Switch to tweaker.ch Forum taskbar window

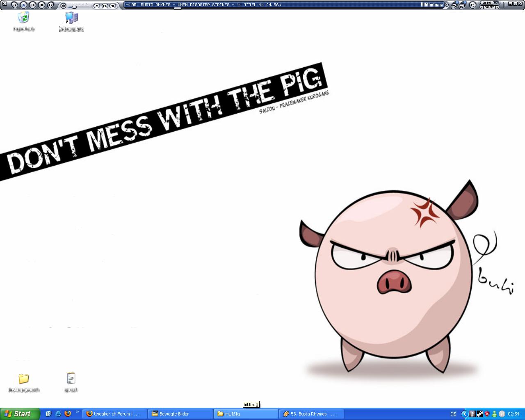click(114, 414)
